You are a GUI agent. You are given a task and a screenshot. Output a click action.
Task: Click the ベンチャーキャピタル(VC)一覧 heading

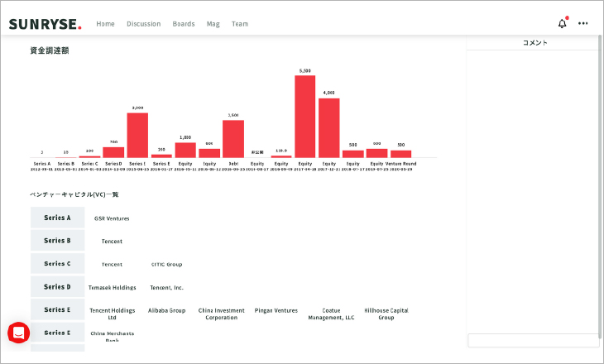[74, 194]
